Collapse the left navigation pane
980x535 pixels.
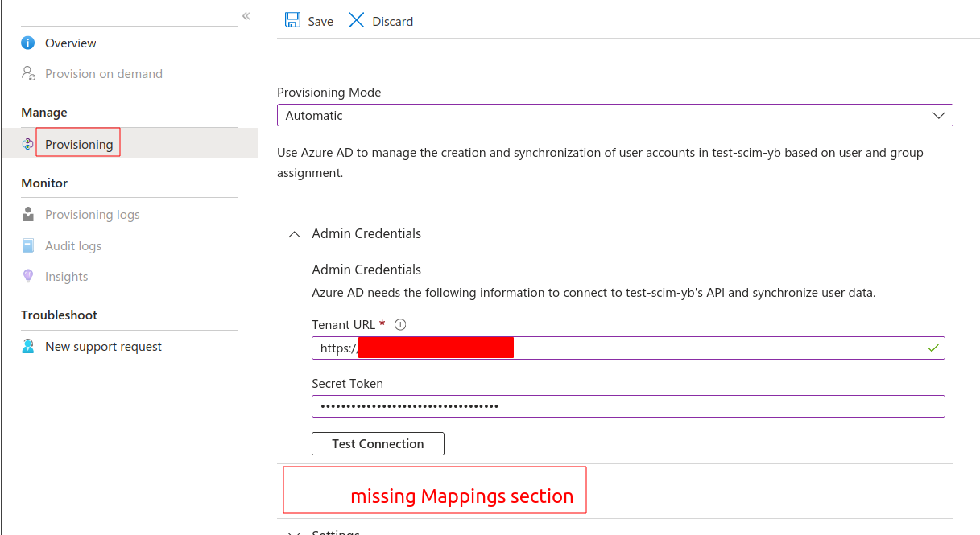click(x=246, y=14)
